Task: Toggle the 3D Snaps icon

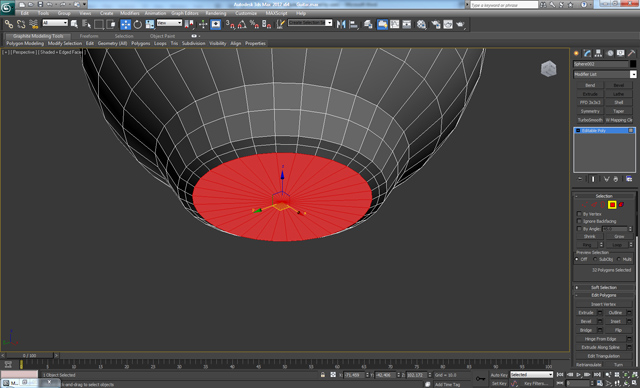Action: coord(230,24)
